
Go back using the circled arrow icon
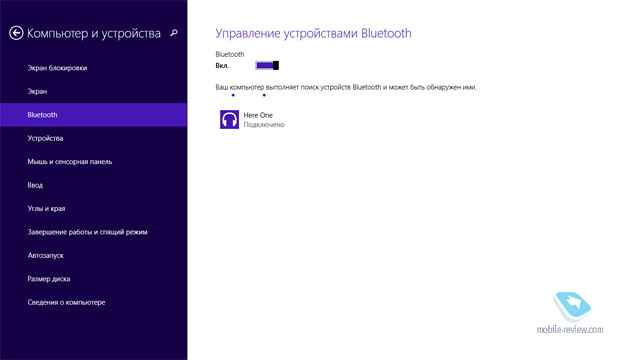click(16, 33)
